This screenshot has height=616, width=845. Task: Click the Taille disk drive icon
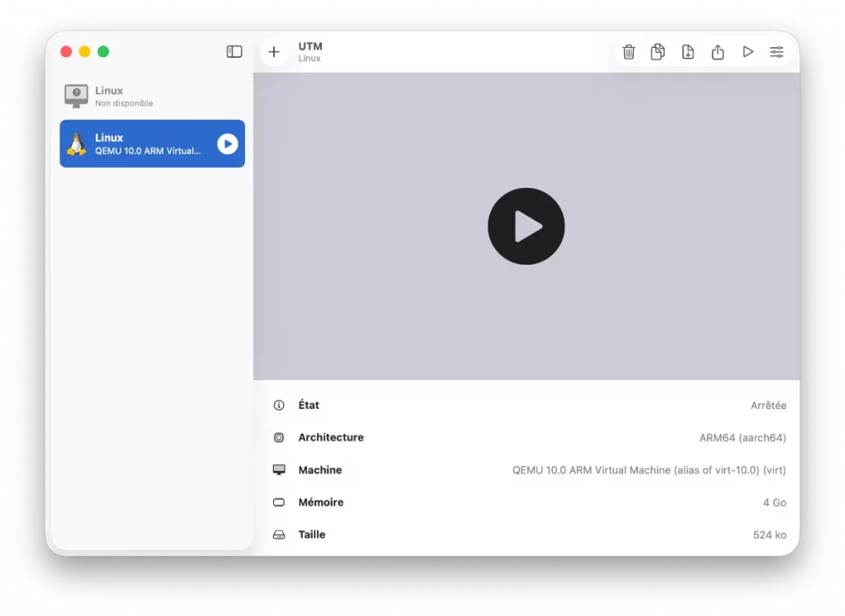[279, 534]
